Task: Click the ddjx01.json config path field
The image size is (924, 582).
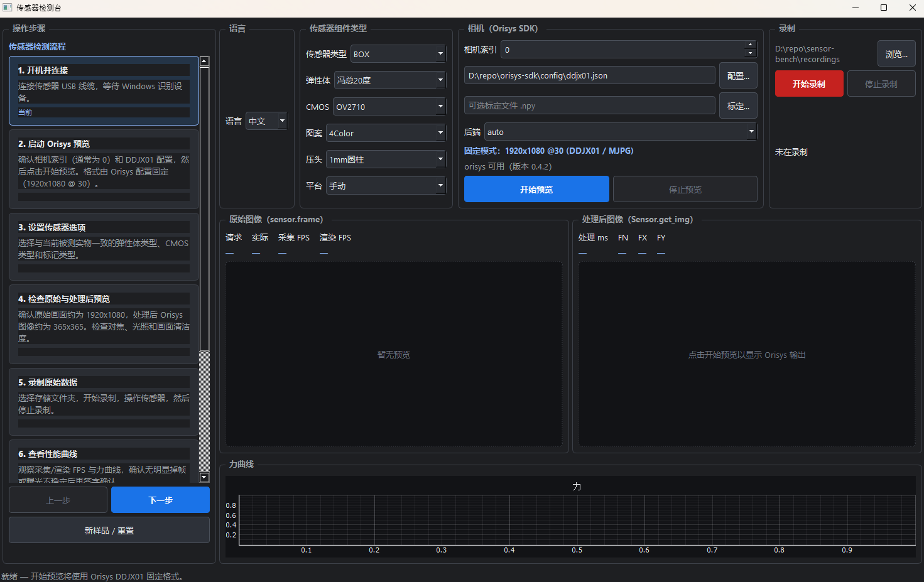Action: [589, 75]
